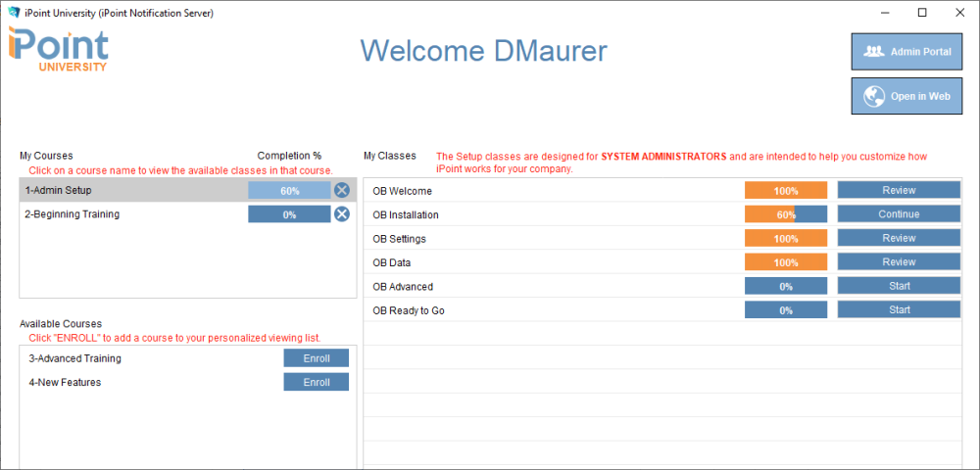The image size is (980, 470).
Task: Click OB Installation 60% progress bar
Action: click(786, 214)
